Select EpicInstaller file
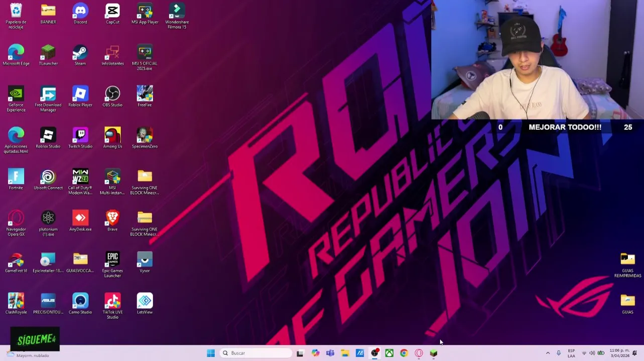The width and height of the screenshot is (644, 361). [48, 262]
